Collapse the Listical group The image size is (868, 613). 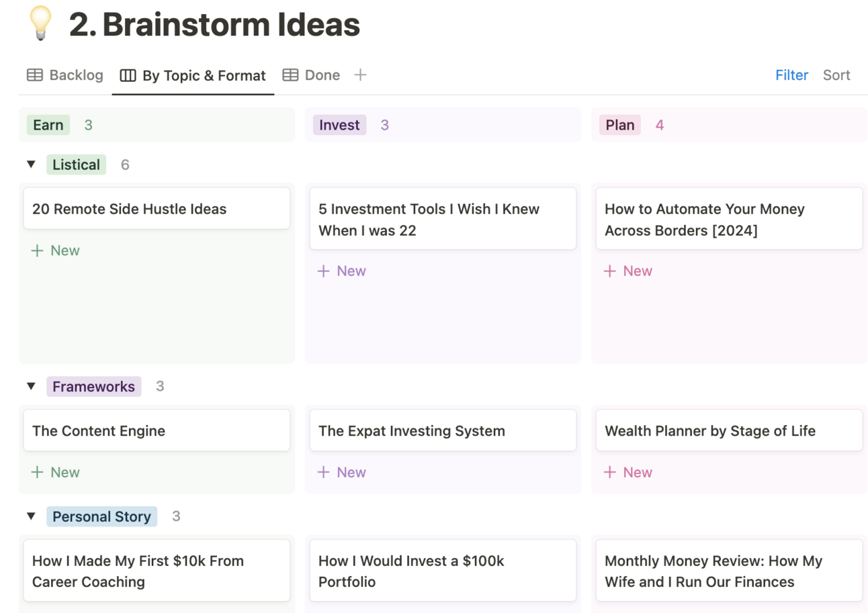tap(31, 164)
